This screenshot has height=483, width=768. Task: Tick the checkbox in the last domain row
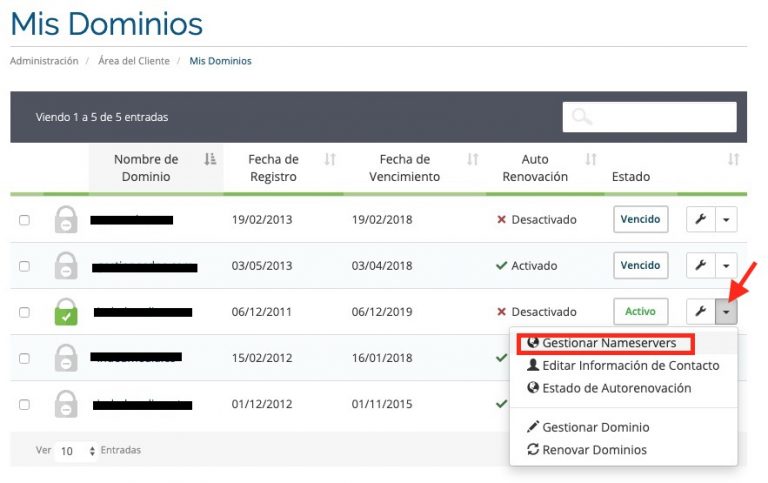coord(25,404)
